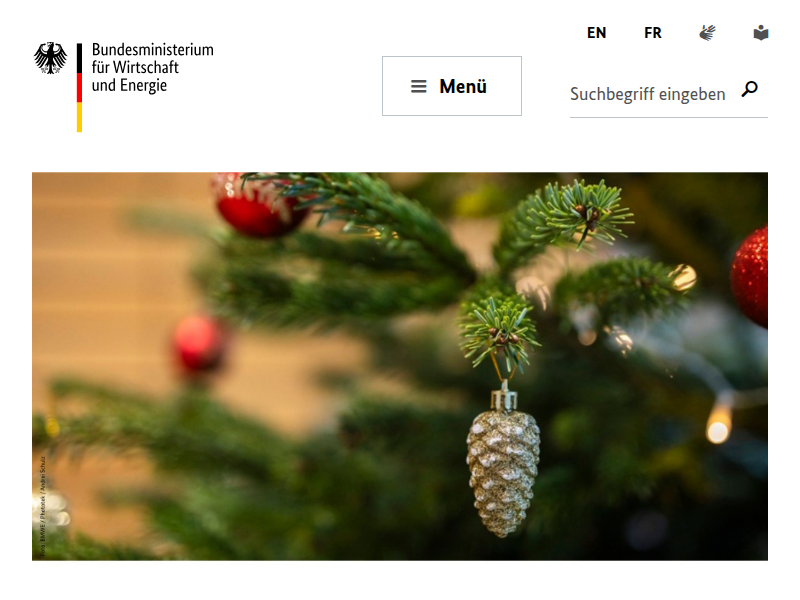Click the federal eagle logo
This screenshot has width=800, height=600.
[x=51, y=58]
